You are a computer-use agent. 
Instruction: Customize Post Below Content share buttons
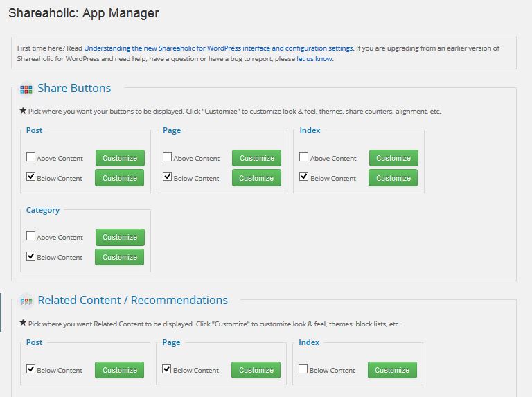point(119,178)
